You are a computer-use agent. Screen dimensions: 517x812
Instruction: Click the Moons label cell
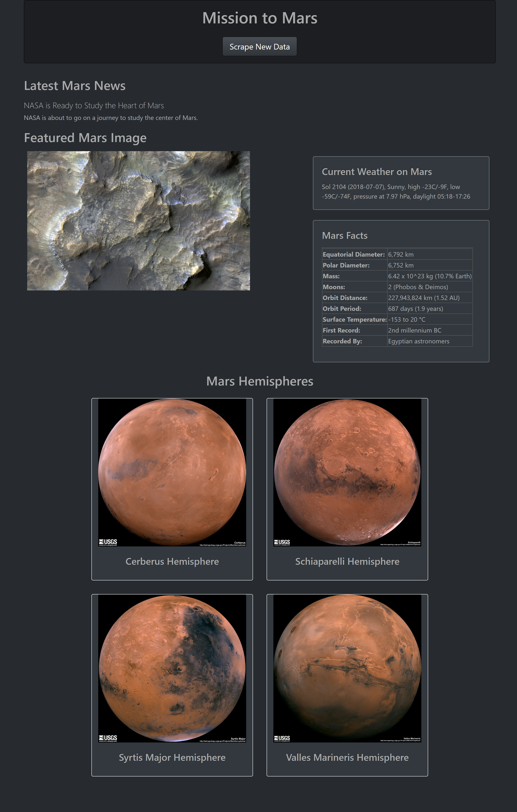[354, 287]
